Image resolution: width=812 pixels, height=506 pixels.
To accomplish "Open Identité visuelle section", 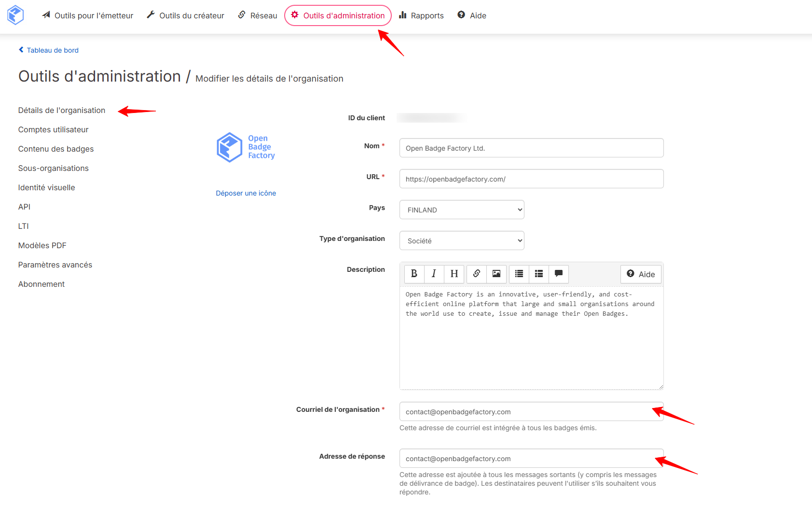I will pyautogui.click(x=47, y=187).
